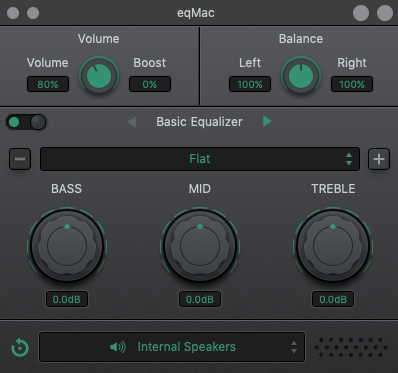
Task: Go to next equalizer type with right arrow
Action: point(267,121)
